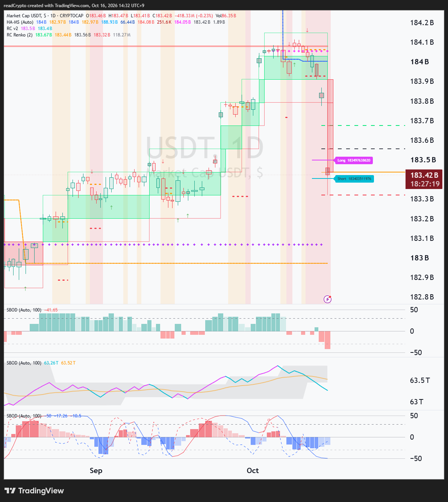Click the 182.8 B price axis label
Image resolution: width=448 pixels, height=502 pixels.
point(422,297)
